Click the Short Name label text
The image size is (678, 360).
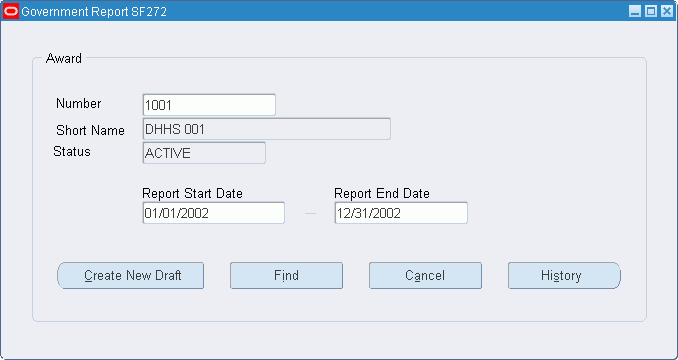[x=90, y=130]
